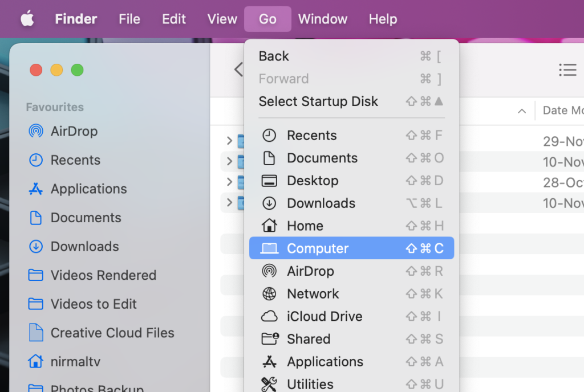Click the download arrow icon in Go menu
Image resolution: width=584 pixels, height=392 pixels.
pyautogui.click(x=269, y=203)
